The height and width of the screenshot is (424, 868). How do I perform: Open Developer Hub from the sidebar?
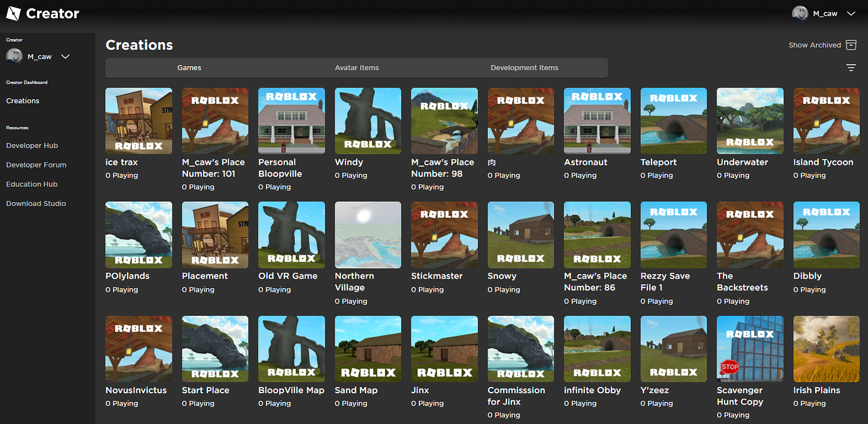31,145
